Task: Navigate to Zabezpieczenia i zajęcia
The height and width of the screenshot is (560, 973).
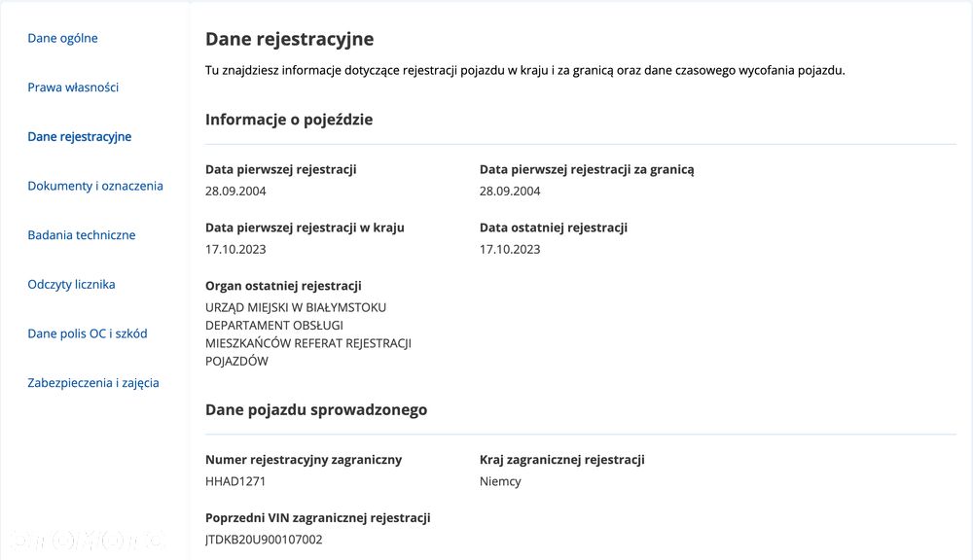Action: coord(93,383)
